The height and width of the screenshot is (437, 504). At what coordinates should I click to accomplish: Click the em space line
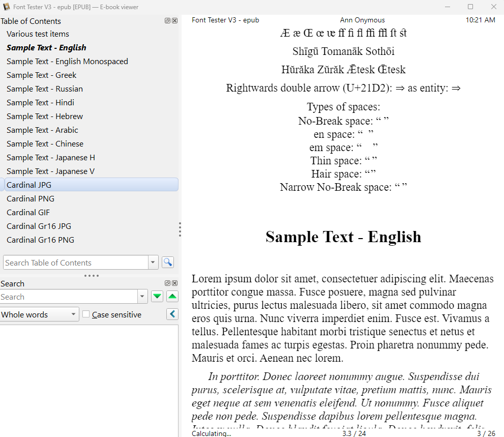(343, 147)
